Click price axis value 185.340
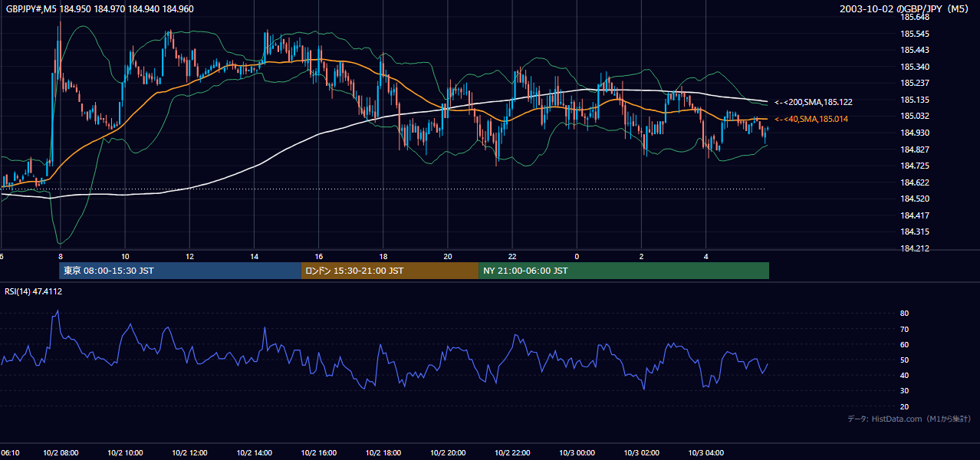This screenshot has width=980, height=460. tap(915, 67)
